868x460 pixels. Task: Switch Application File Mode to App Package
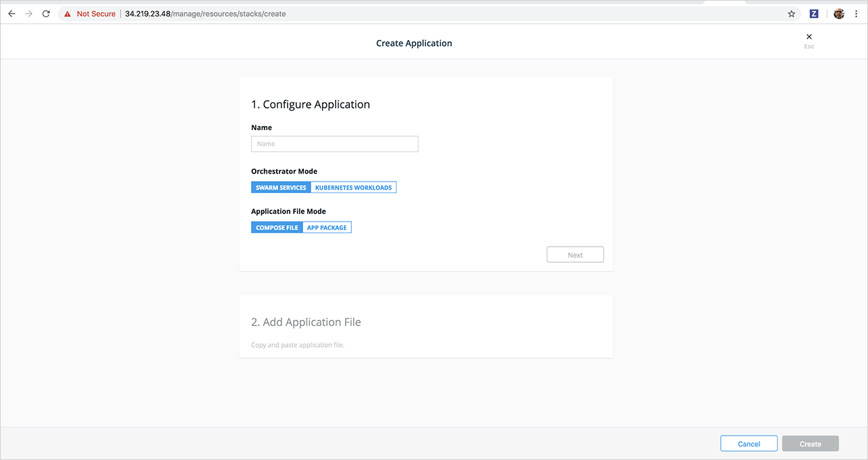click(x=327, y=227)
